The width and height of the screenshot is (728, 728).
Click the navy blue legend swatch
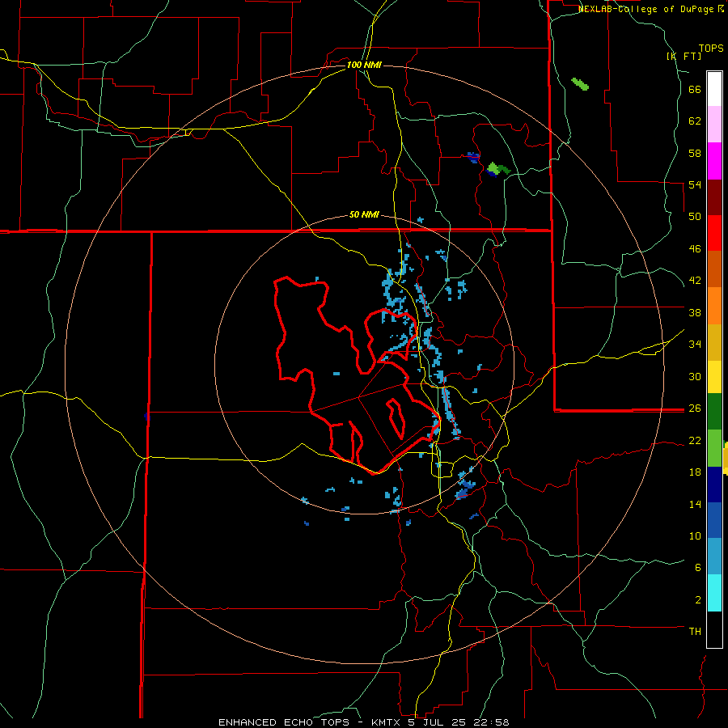(714, 485)
